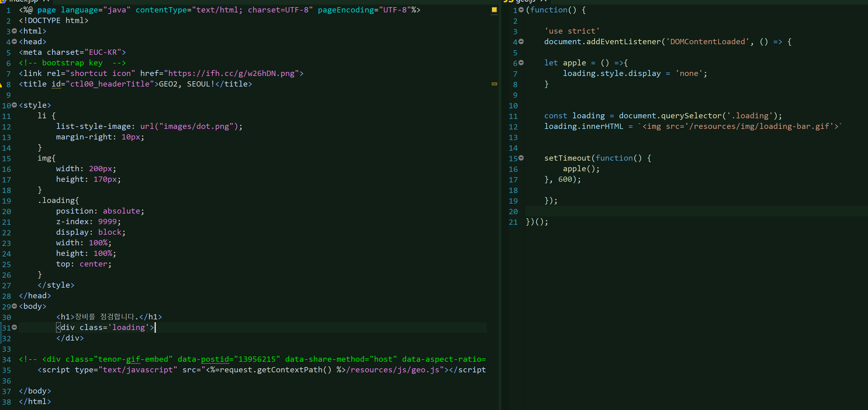The width and height of the screenshot is (868, 410).
Task: Collapse the apple arrow function fold
Action: (x=521, y=63)
